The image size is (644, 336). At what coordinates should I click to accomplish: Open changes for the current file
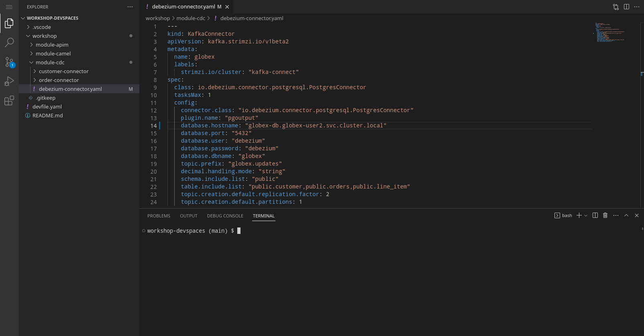[x=616, y=7]
